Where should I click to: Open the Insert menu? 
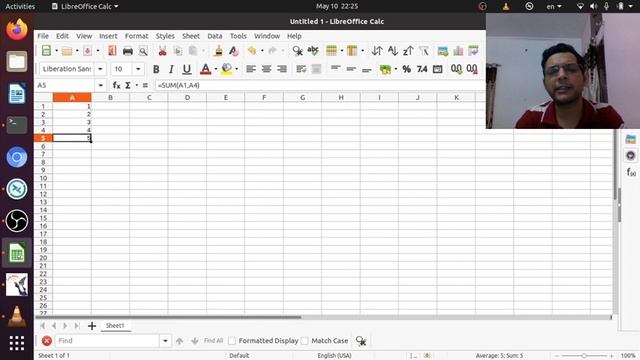pos(108,36)
